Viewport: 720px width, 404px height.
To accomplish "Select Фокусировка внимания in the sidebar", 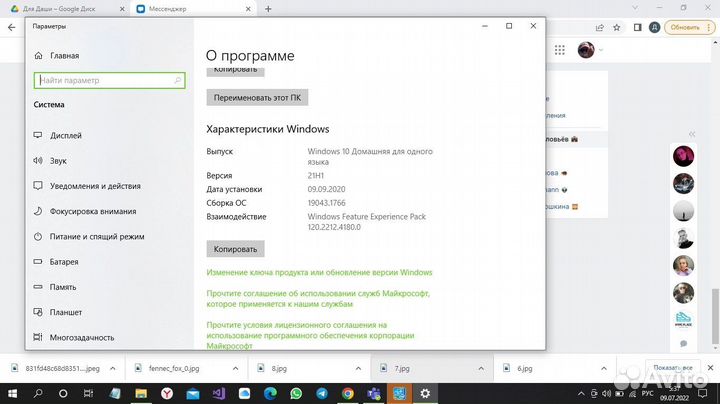I will point(85,211).
